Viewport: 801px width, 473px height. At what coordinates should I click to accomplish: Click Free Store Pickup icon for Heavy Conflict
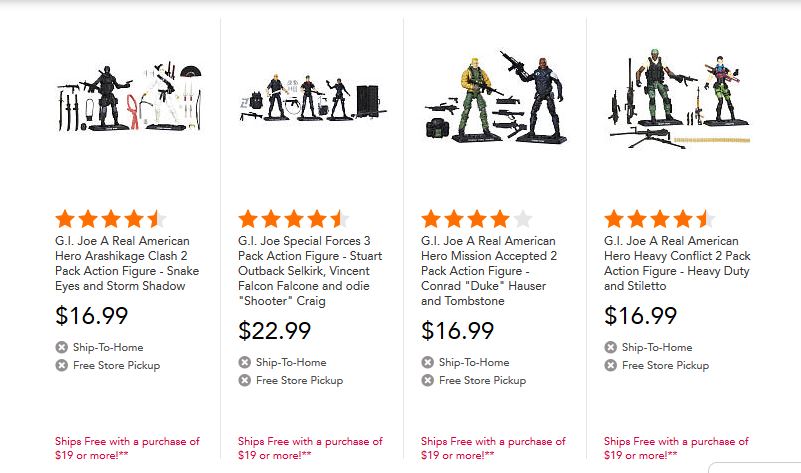611,365
